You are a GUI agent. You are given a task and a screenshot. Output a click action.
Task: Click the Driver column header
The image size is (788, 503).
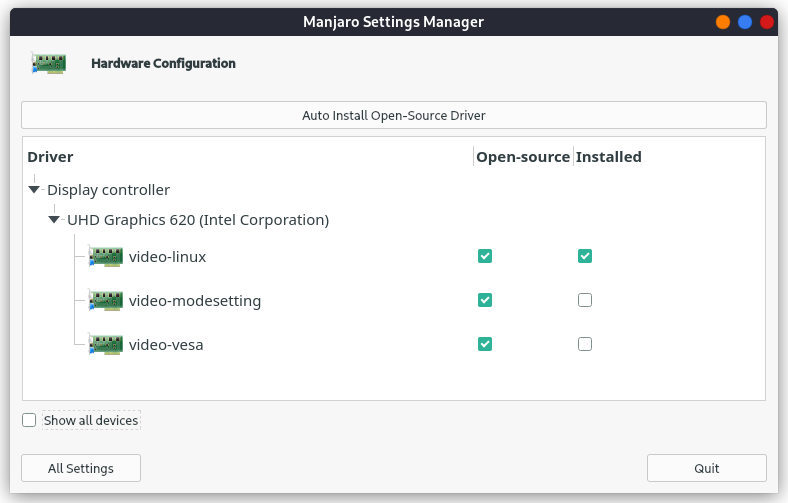(50, 157)
